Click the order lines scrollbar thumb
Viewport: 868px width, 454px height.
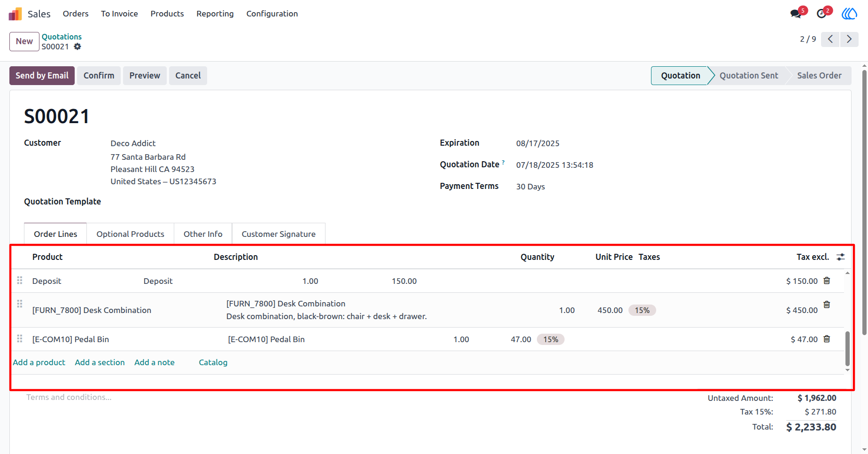pyautogui.click(x=847, y=348)
